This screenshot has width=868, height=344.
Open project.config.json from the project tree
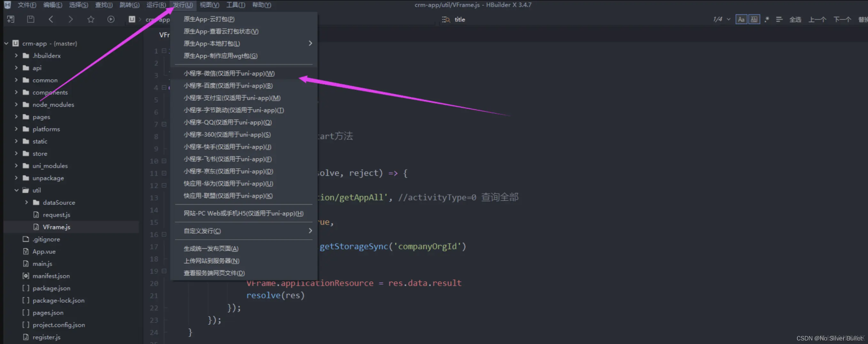(58, 325)
